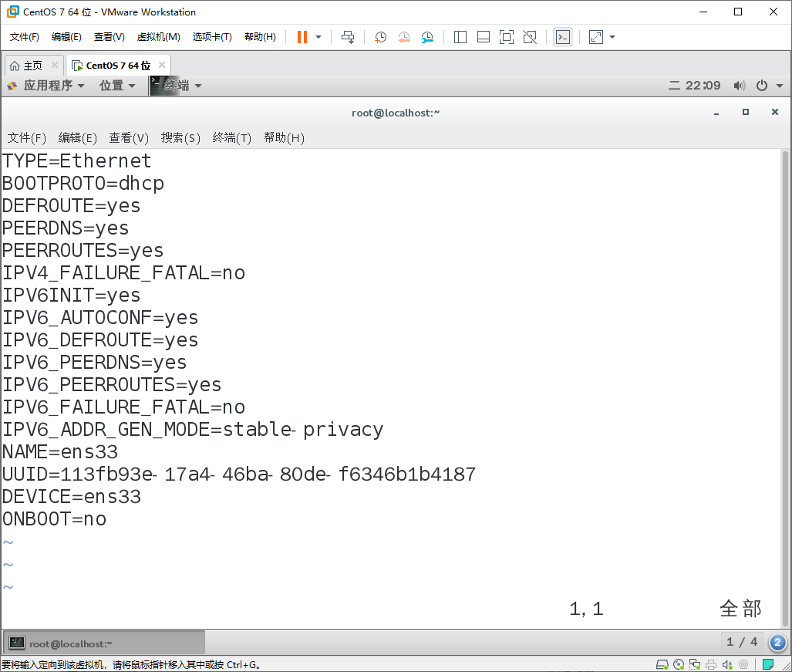
Task: Open the power options dropdown beside pause
Action: 318,37
